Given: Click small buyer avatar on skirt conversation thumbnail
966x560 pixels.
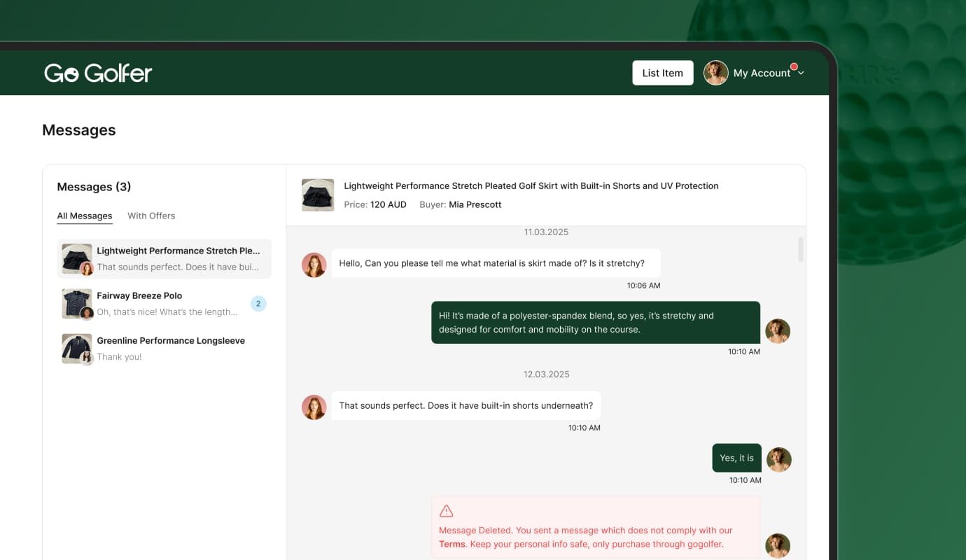Looking at the screenshot, I should 87,269.
